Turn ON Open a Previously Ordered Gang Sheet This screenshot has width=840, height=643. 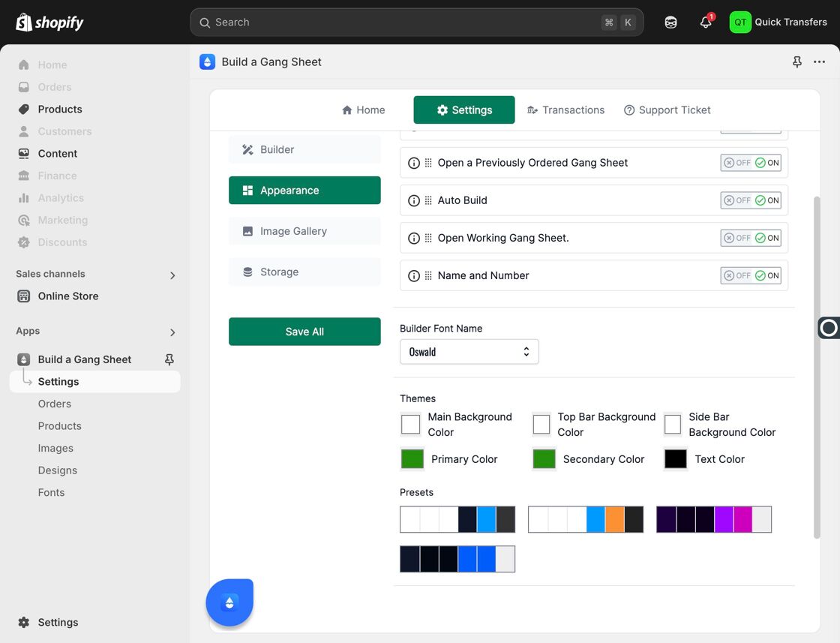[767, 163]
